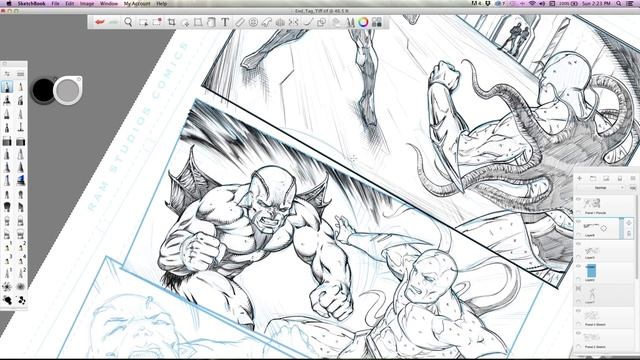Hide the Panel 1 Pencils layer
The height and width of the screenshot is (360, 640).
pos(578,199)
